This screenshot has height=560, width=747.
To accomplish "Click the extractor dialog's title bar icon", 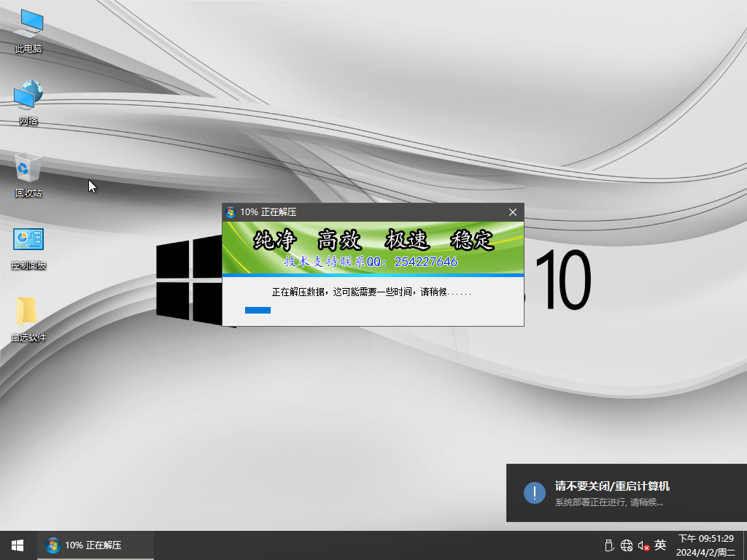I will click(x=231, y=212).
